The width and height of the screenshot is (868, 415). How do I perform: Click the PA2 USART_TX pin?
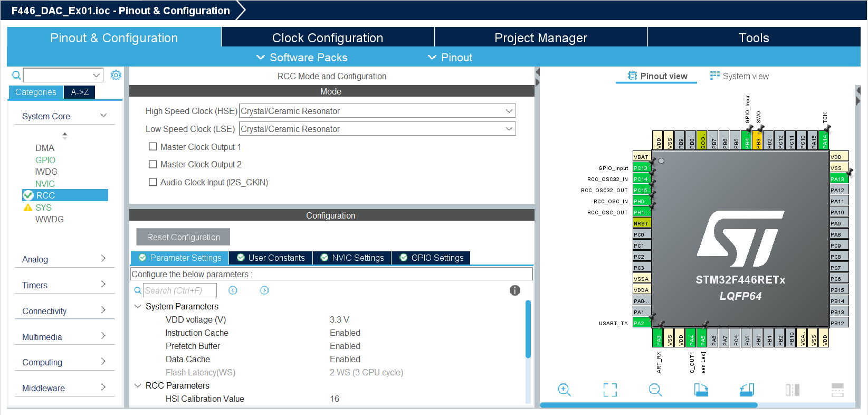pos(642,323)
